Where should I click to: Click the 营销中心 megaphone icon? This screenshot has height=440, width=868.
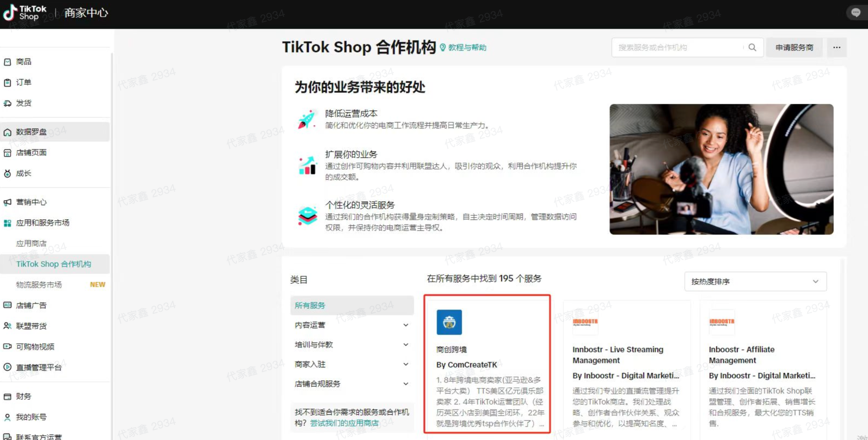tap(7, 202)
